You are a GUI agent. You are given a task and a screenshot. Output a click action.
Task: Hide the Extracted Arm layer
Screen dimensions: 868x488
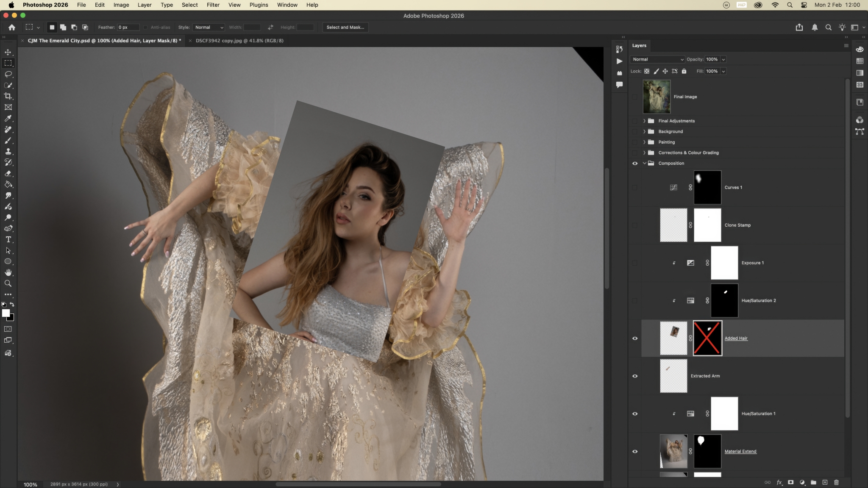point(635,376)
